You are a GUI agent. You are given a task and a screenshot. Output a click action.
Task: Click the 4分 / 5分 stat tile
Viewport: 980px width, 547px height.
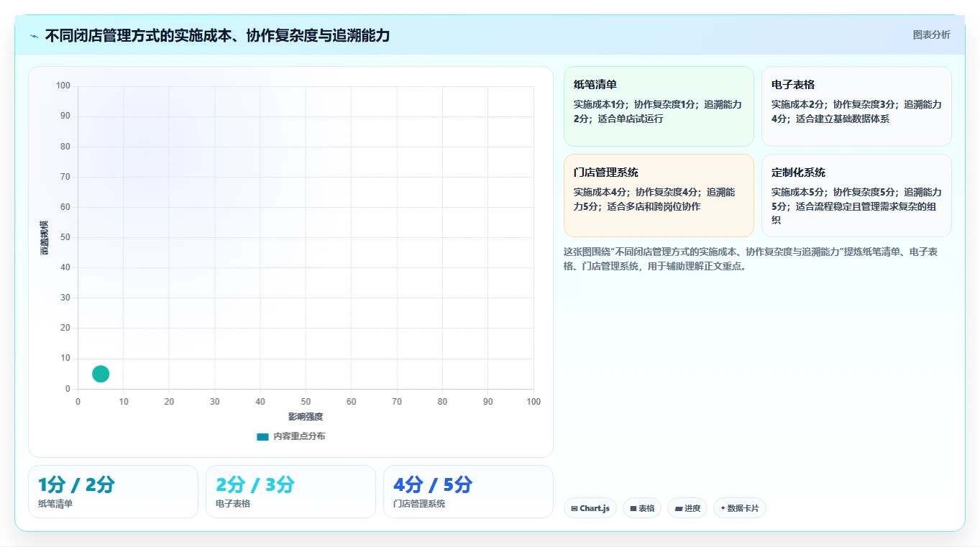(x=468, y=492)
